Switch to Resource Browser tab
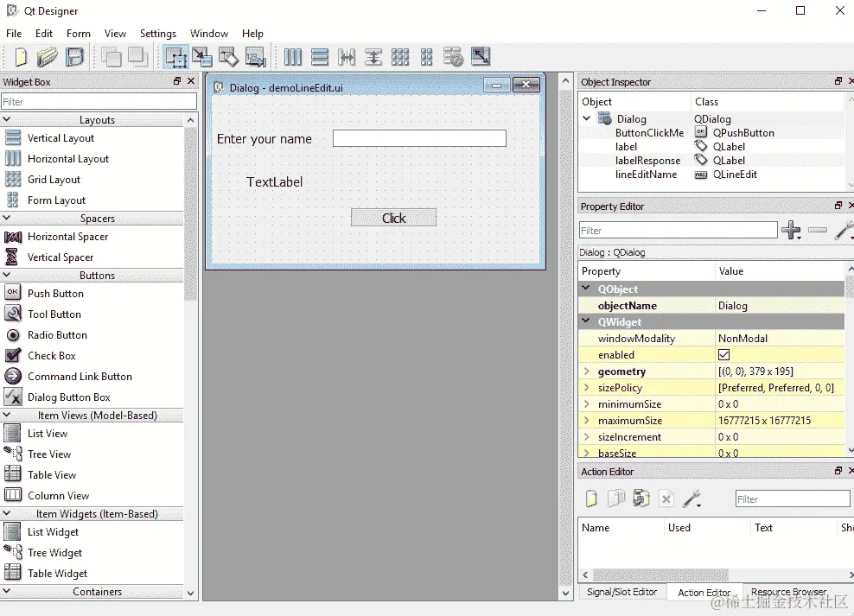 coord(788,592)
